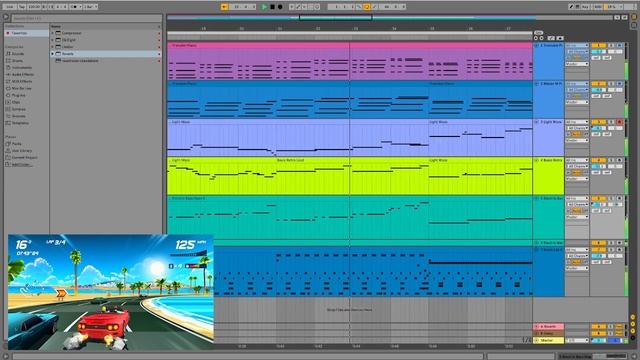Viewport: 640px width, 360px height.
Task: Open the 1 Bar quantization menu
Action: pos(91,7)
